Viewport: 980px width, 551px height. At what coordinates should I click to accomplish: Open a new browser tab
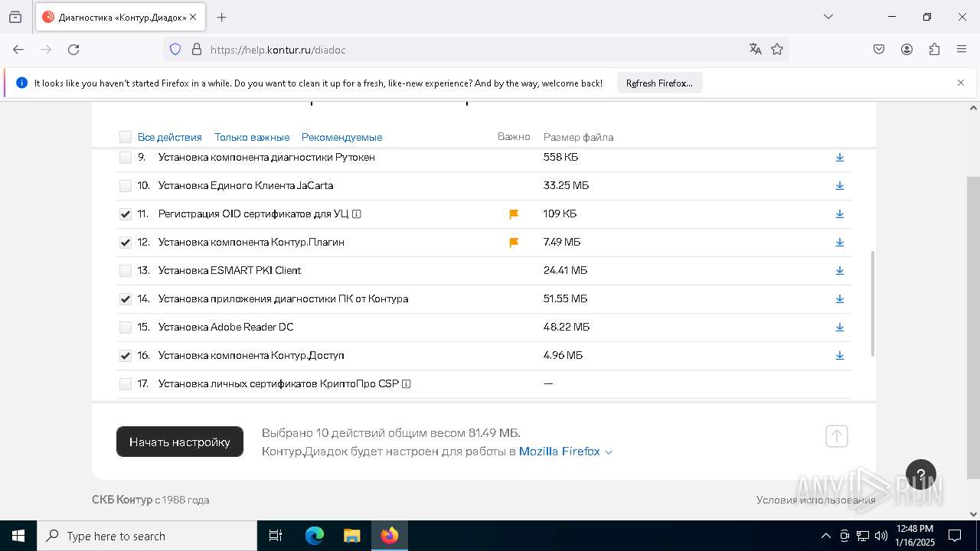(x=222, y=17)
